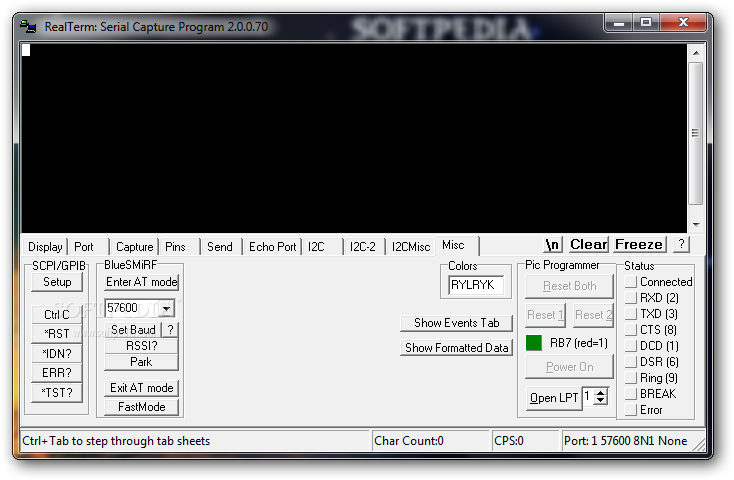Maximize the RealTerm window
Screen dimensions: 734x480
coord(646,22)
